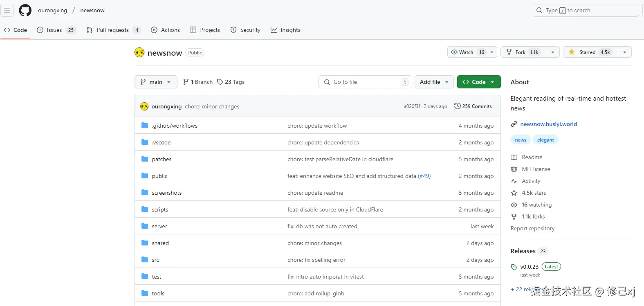Screen dimensions: 644x306
Task: Click the commit author avatar of ourongxing
Action: (x=144, y=106)
